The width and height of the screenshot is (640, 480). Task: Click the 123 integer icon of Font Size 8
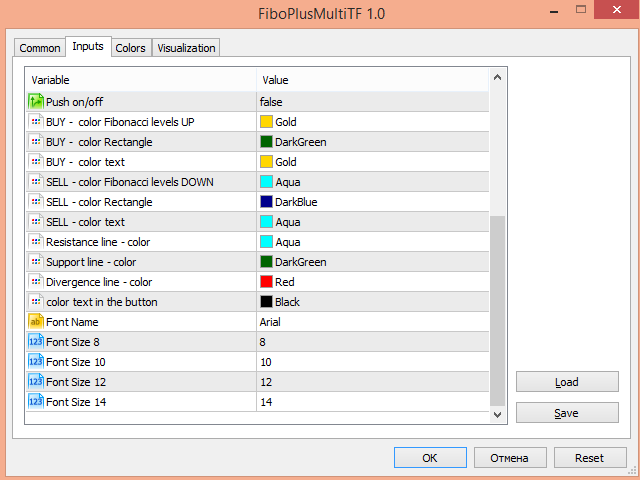tap(36, 342)
